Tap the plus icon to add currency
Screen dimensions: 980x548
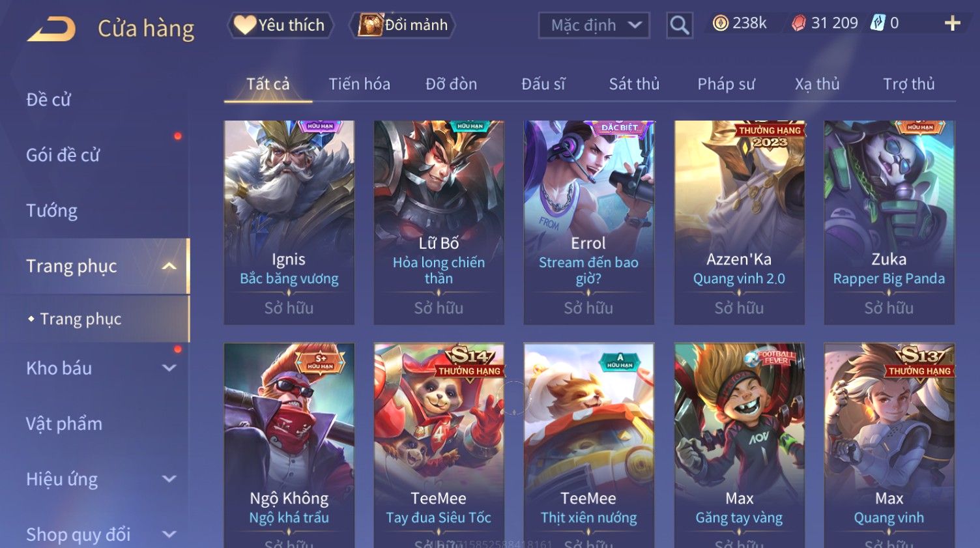point(953,23)
